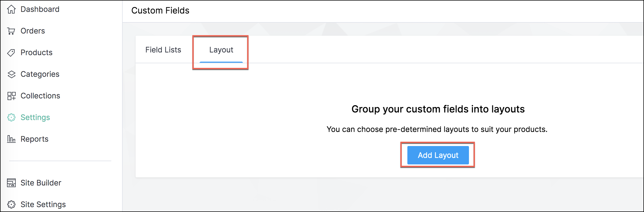The height and width of the screenshot is (212, 644).
Task: Click the Site Settings gear icon
Action: [x=11, y=204]
